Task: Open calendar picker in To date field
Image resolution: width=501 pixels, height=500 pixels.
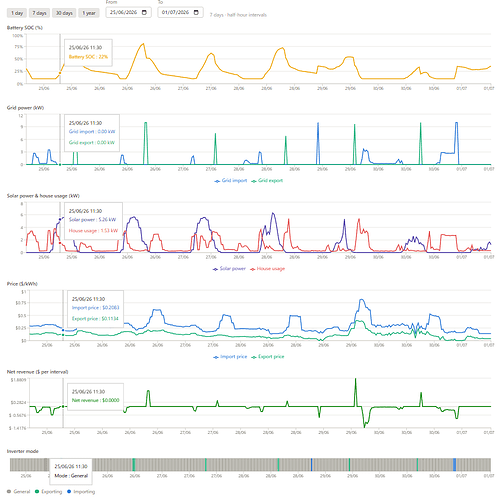Action: (196, 12)
